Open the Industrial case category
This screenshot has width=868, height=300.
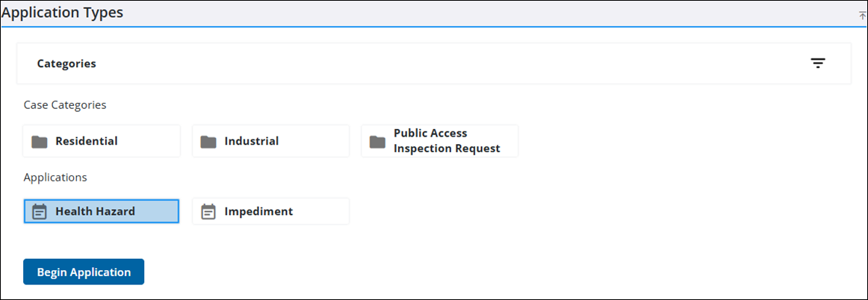(251, 141)
